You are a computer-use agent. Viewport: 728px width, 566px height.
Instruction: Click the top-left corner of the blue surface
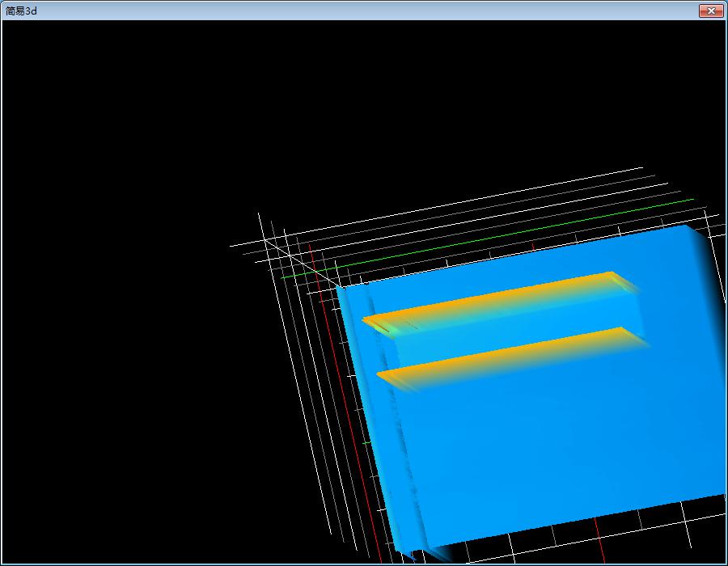[x=338, y=287]
